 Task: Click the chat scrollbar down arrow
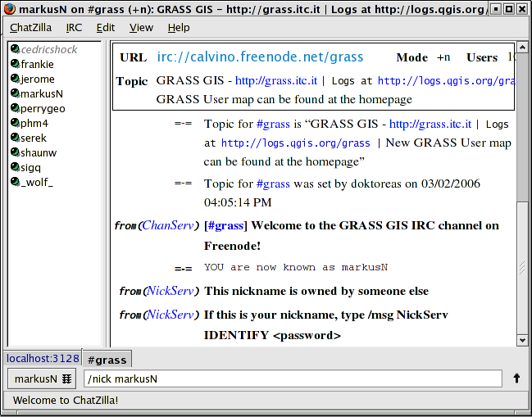click(522, 340)
